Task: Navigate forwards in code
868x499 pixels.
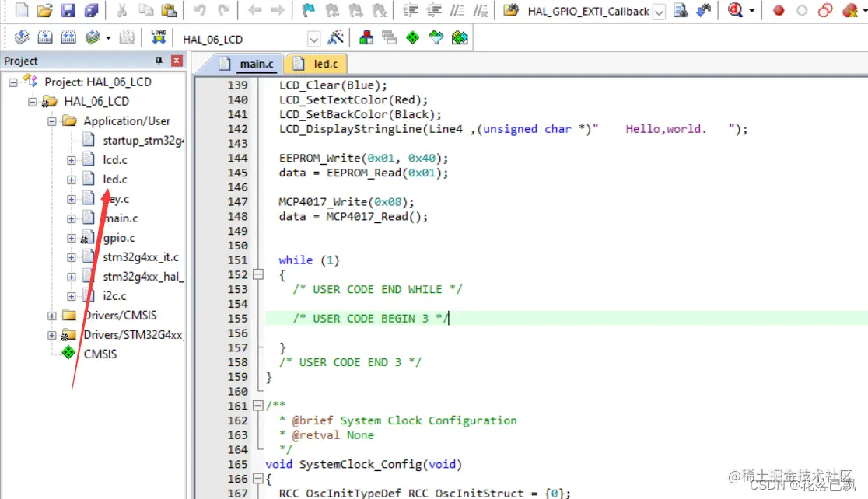Action: pos(278,11)
